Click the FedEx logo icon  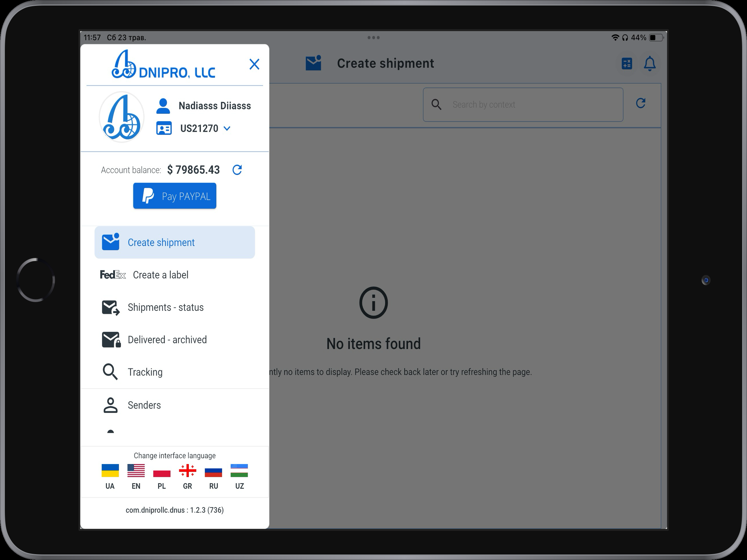[113, 275]
